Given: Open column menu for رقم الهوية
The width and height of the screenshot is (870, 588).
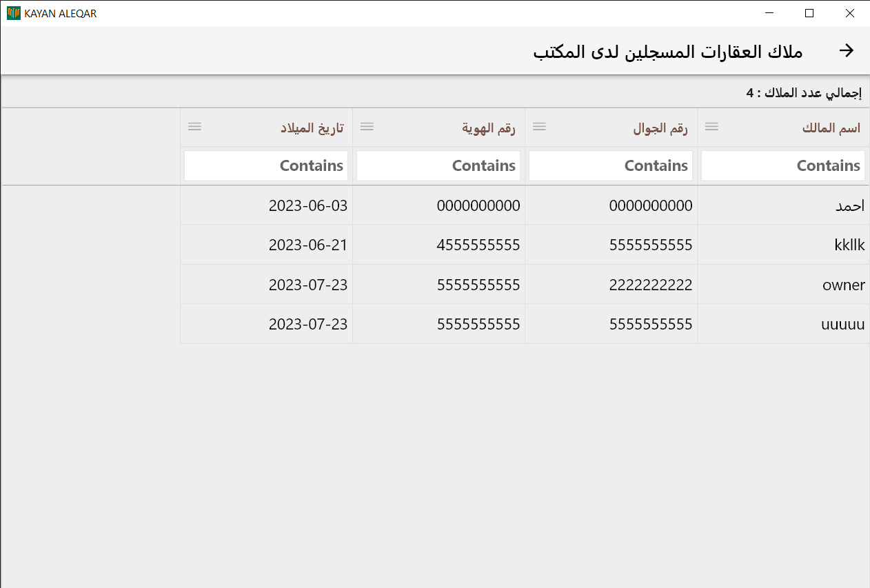Looking at the screenshot, I should (367, 126).
